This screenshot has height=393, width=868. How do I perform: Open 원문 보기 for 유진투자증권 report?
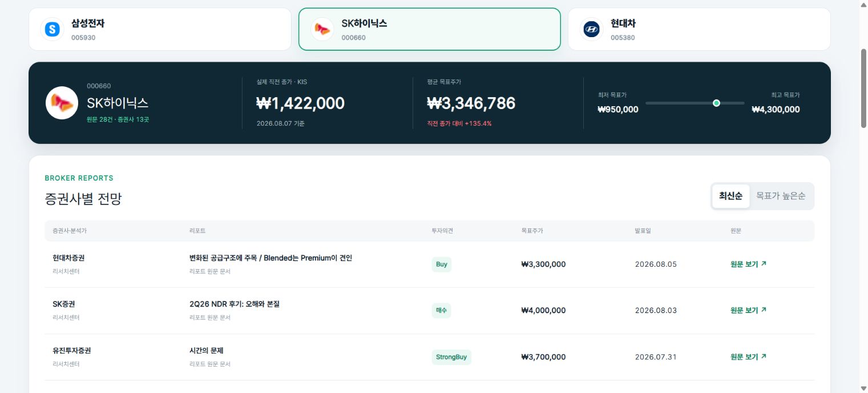pos(748,356)
